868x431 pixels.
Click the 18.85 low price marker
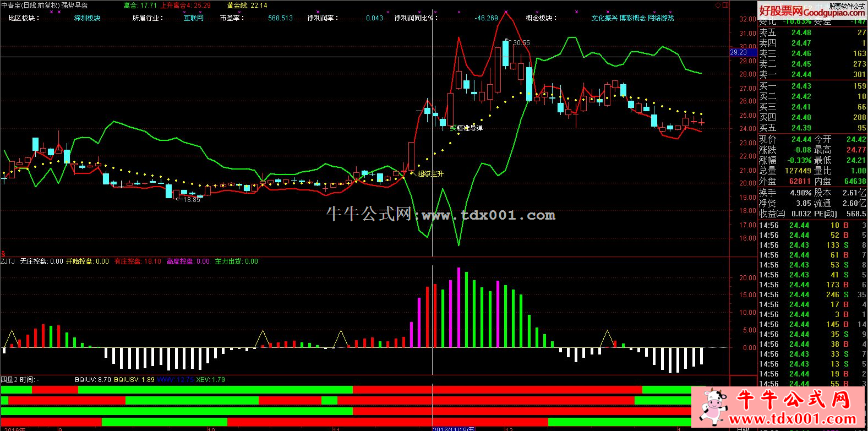[x=190, y=200]
